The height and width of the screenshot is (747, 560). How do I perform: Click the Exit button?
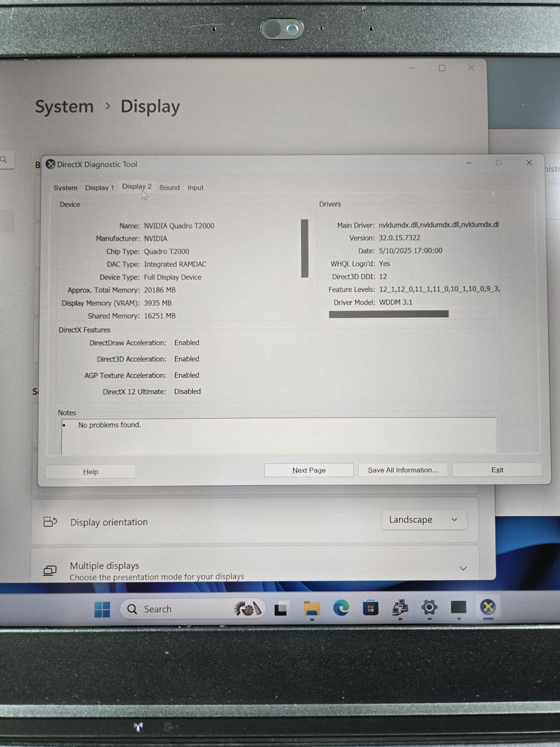(x=497, y=470)
